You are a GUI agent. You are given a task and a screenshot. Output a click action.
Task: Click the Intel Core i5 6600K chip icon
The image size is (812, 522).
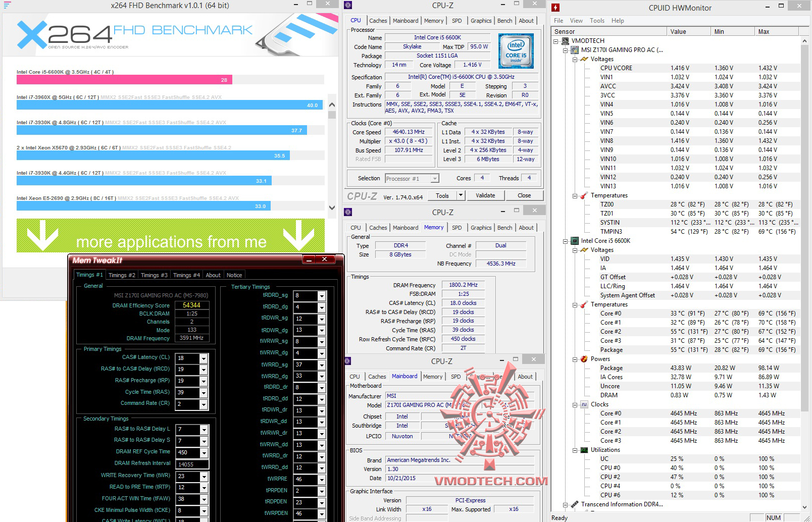[x=575, y=241]
